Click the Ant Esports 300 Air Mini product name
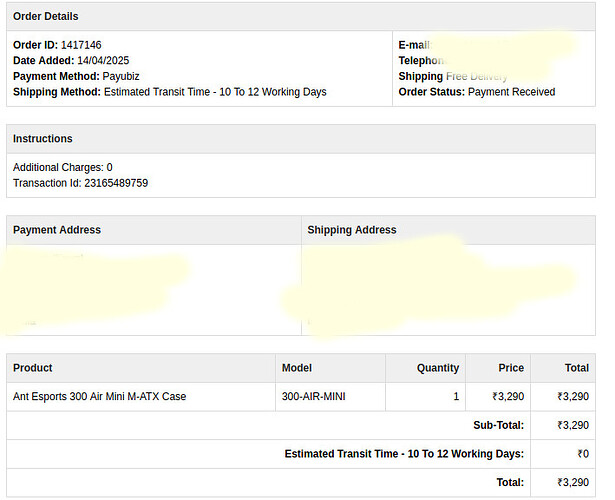This screenshot has width=615, height=500. pyautogui.click(x=99, y=397)
